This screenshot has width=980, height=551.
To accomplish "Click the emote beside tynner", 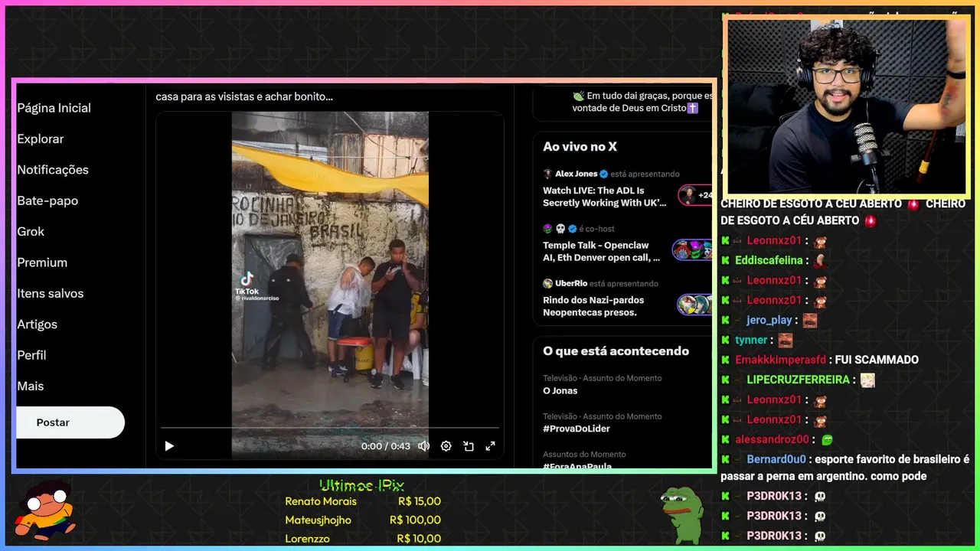I will coord(786,341).
